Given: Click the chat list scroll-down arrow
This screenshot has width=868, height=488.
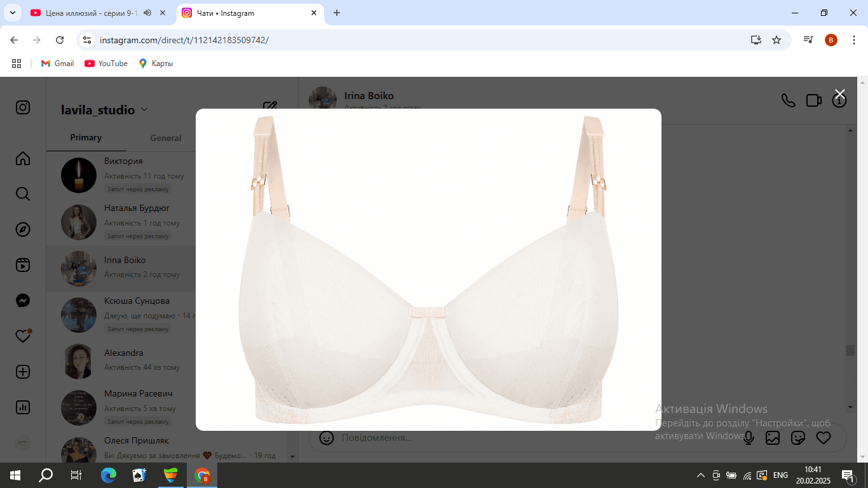Looking at the screenshot, I should click(x=293, y=456).
